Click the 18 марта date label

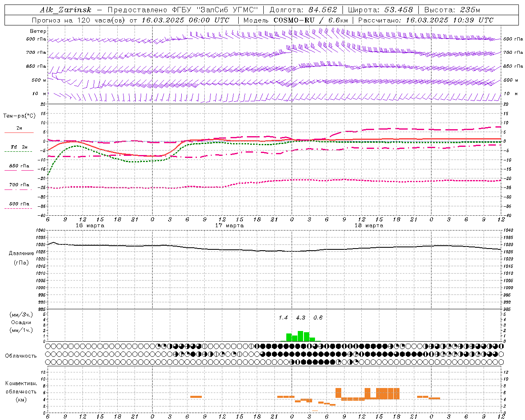pyautogui.click(x=369, y=226)
